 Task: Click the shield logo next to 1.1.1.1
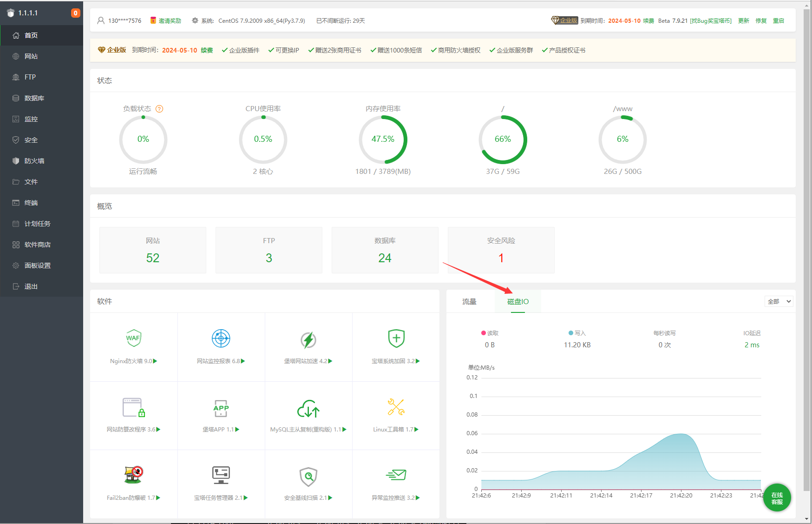coord(11,13)
